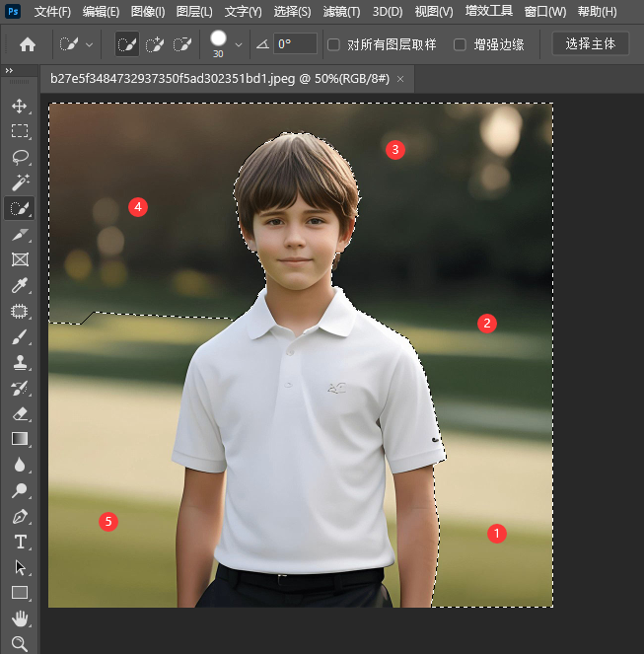This screenshot has width=644, height=654.
Task: Select the Dodge tool
Action: pyautogui.click(x=20, y=490)
